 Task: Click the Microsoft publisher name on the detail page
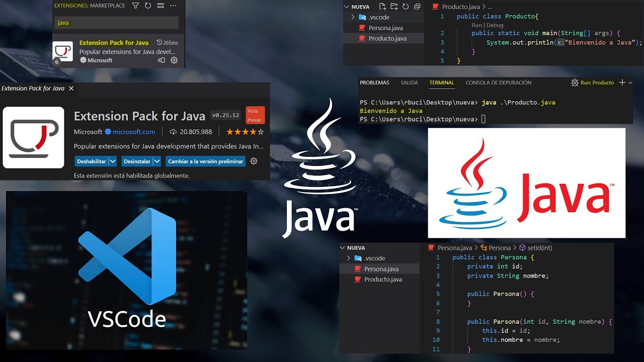tap(88, 132)
